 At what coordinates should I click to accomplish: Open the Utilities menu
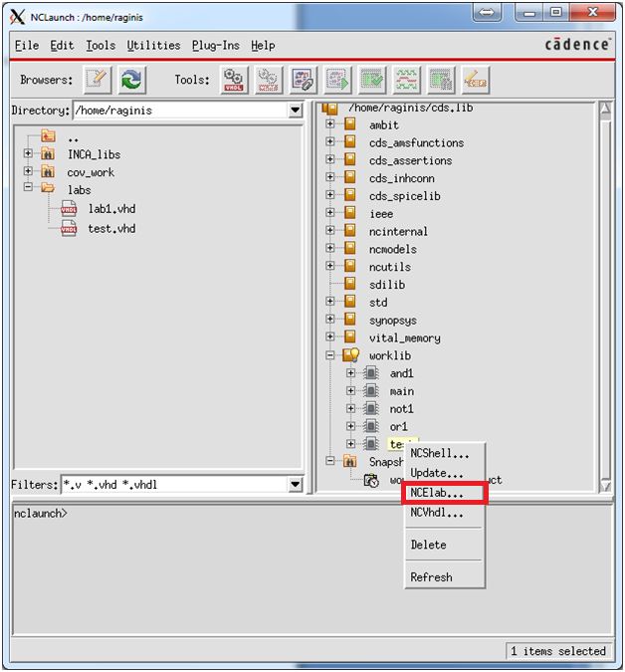pyautogui.click(x=153, y=46)
